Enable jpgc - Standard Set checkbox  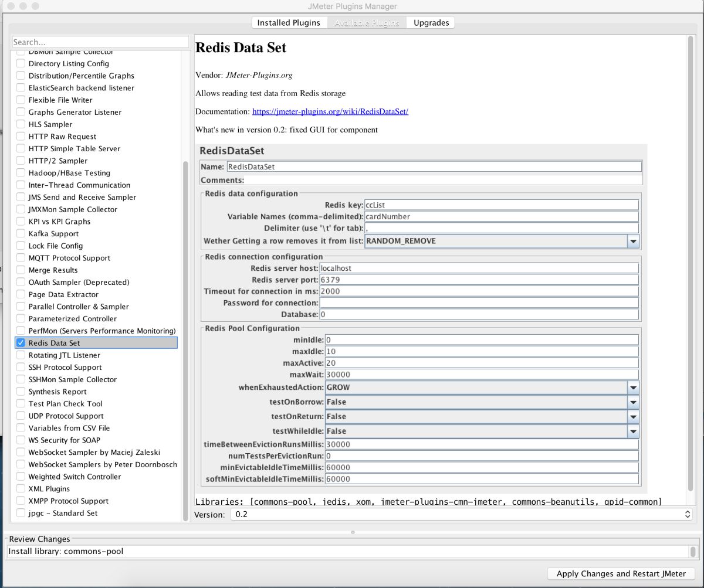21,513
